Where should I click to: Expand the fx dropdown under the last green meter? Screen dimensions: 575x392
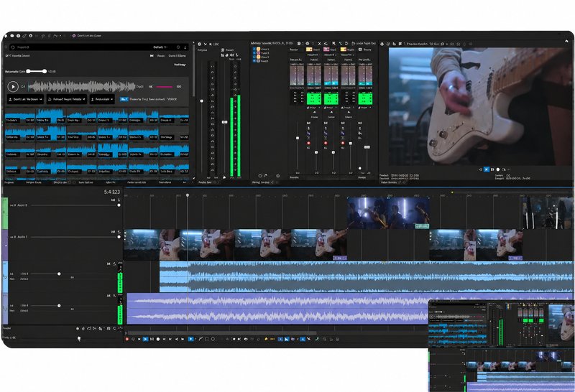pos(364,108)
